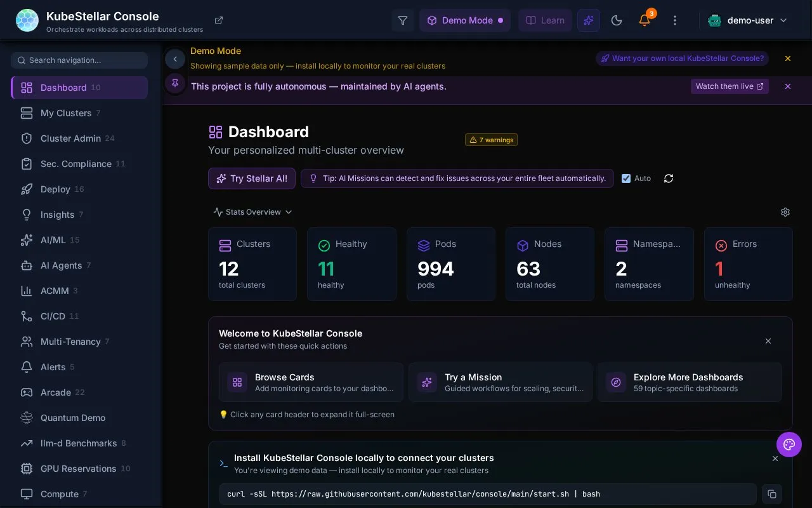The image size is (812, 508).
Task: Dismiss the Demo Mode banner
Action: click(788, 58)
